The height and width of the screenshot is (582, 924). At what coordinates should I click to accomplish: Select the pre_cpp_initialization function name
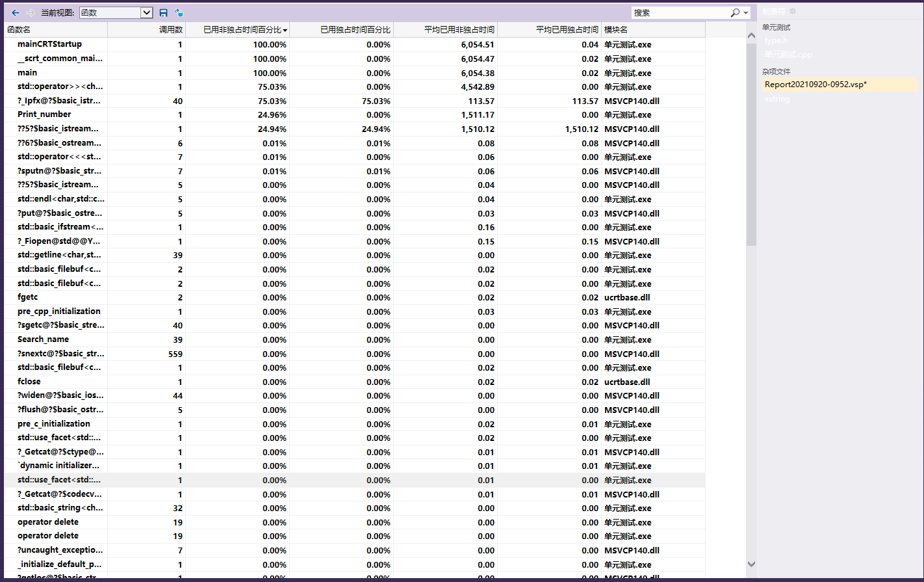(59, 311)
